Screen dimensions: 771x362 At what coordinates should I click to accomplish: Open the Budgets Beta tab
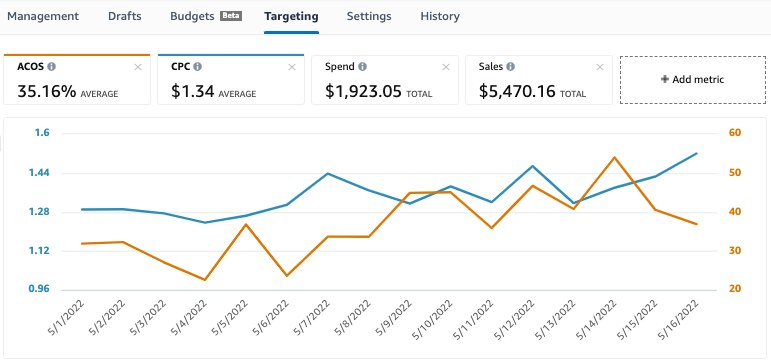click(x=206, y=16)
